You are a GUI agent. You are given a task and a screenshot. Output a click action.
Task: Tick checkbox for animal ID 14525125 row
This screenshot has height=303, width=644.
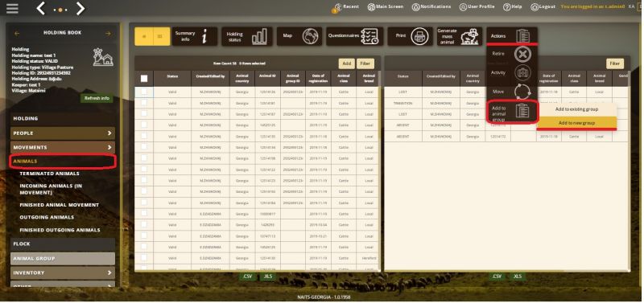point(144,125)
